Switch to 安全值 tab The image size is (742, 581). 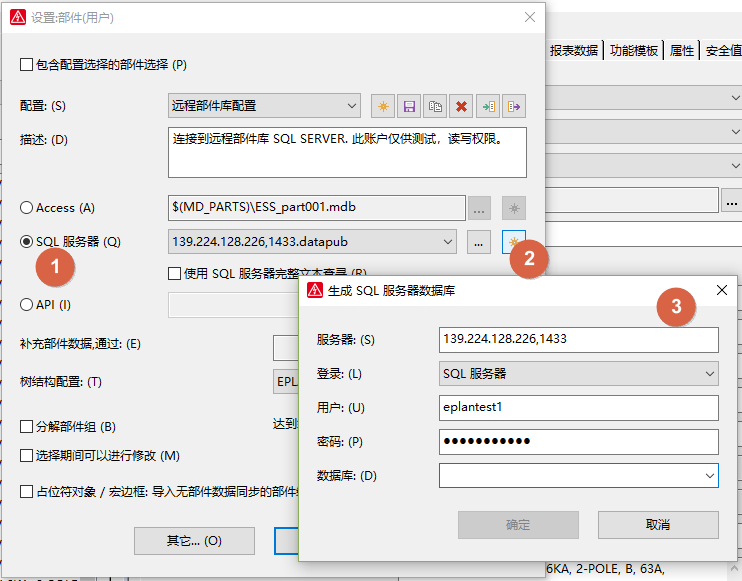point(723,50)
